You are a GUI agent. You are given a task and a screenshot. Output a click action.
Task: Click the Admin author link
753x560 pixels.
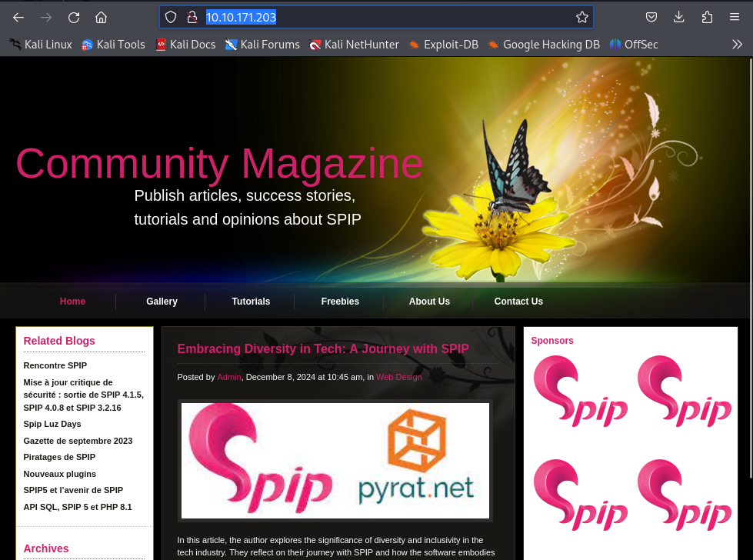pos(229,377)
